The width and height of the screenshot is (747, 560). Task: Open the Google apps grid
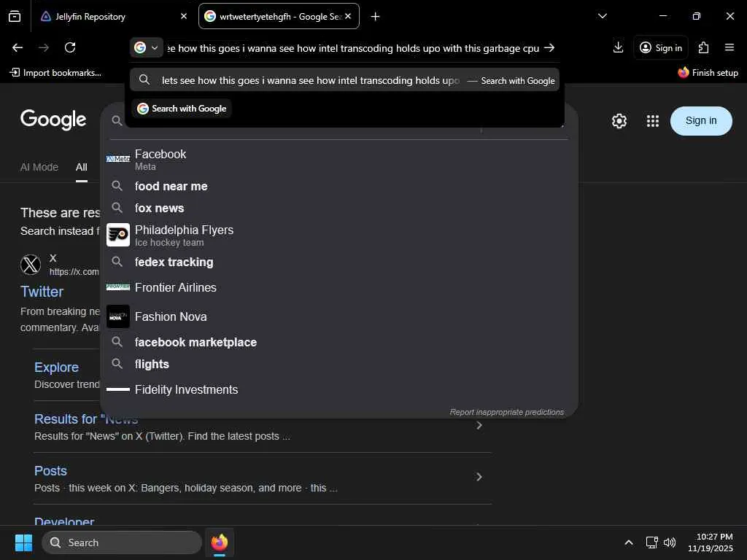coord(653,121)
